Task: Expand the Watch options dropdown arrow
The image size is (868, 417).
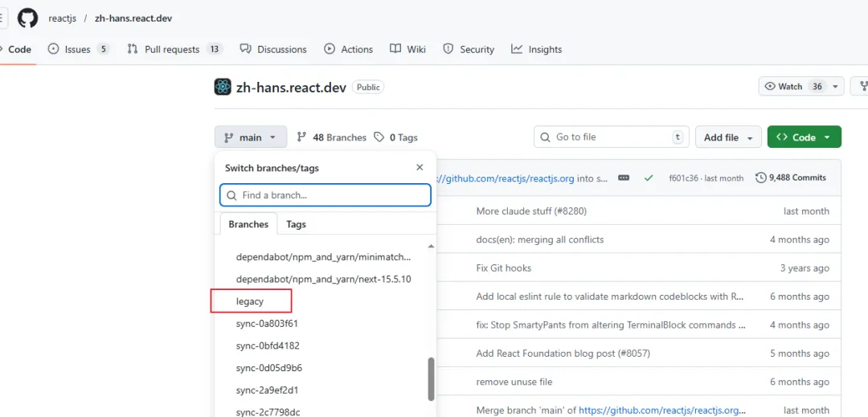Action: (835, 86)
